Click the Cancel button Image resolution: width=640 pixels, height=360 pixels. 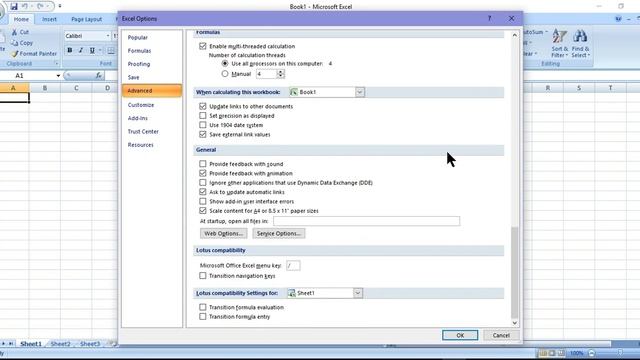(x=501, y=335)
